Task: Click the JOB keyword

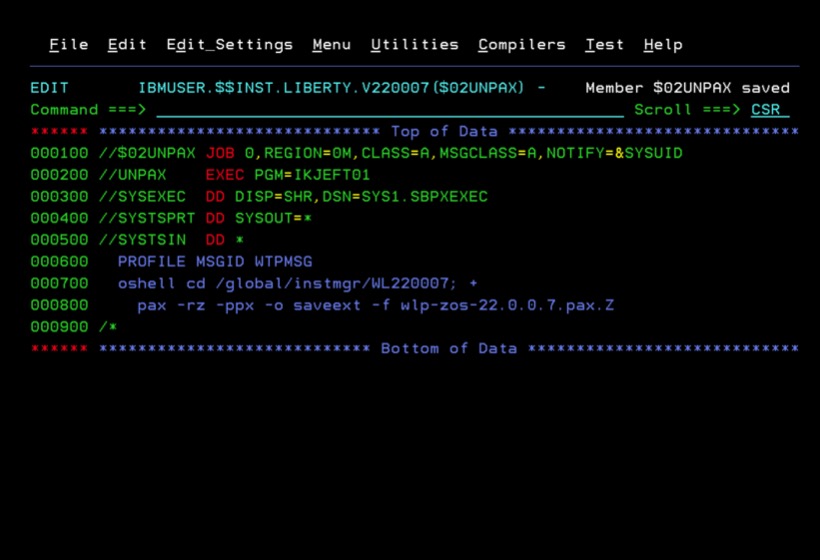Action: pos(220,153)
